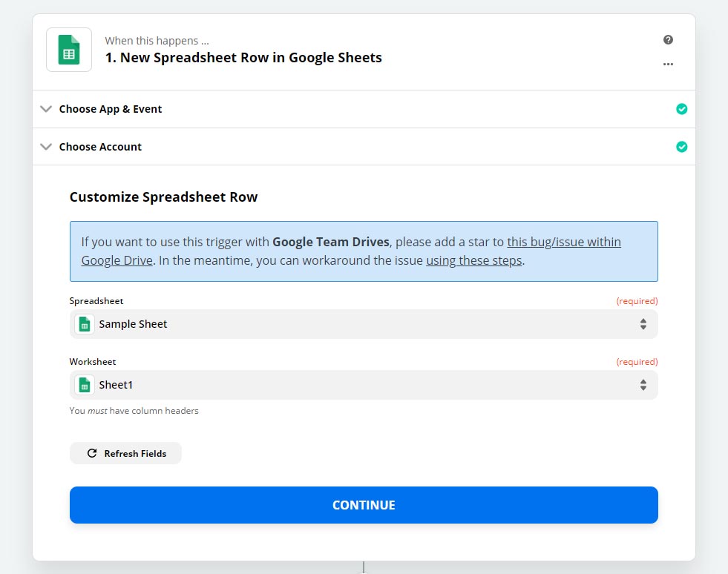Click the Spreadsheet field label

(x=96, y=300)
